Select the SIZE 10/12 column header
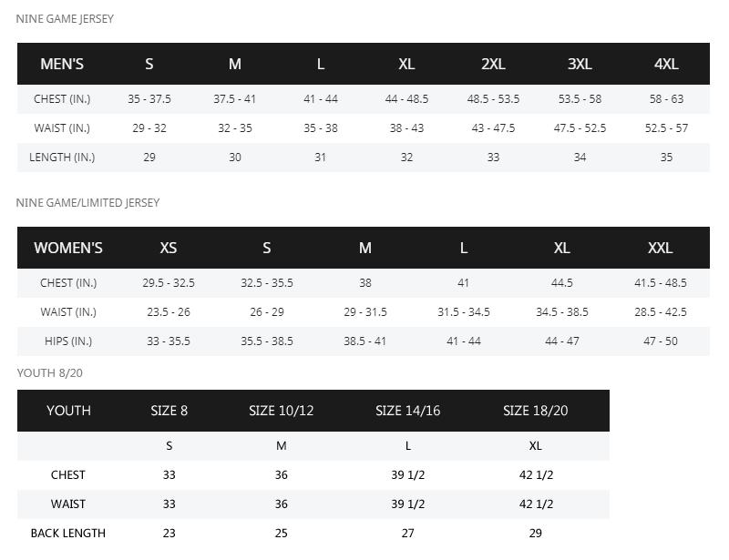 (281, 410)
